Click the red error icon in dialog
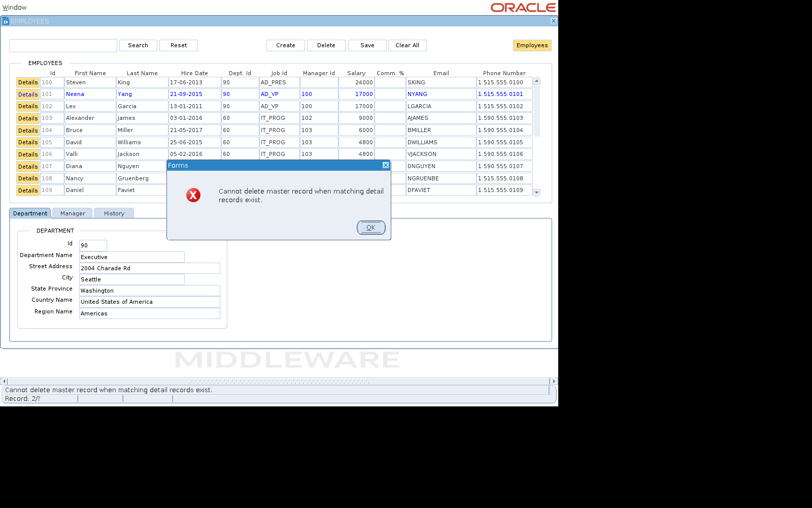The height and width of the screenshot is (508, 812). (193, 195)
